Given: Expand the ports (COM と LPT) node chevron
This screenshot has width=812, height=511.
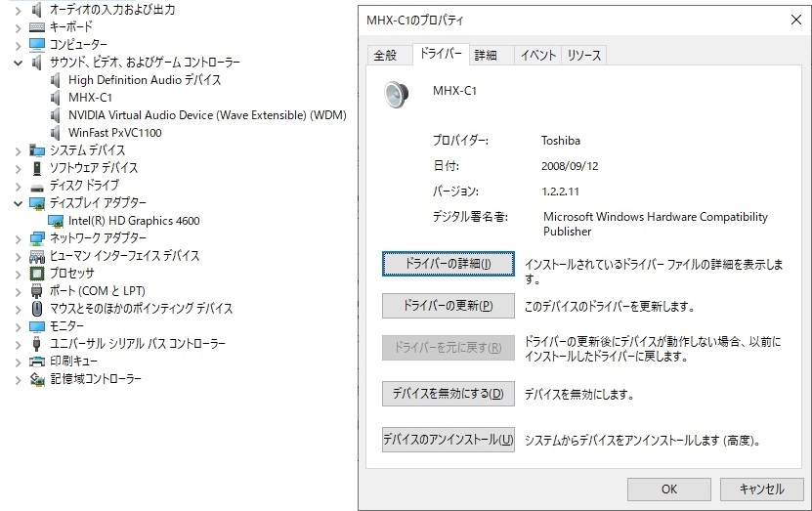Looking at the screenshot, I should 18,291.
